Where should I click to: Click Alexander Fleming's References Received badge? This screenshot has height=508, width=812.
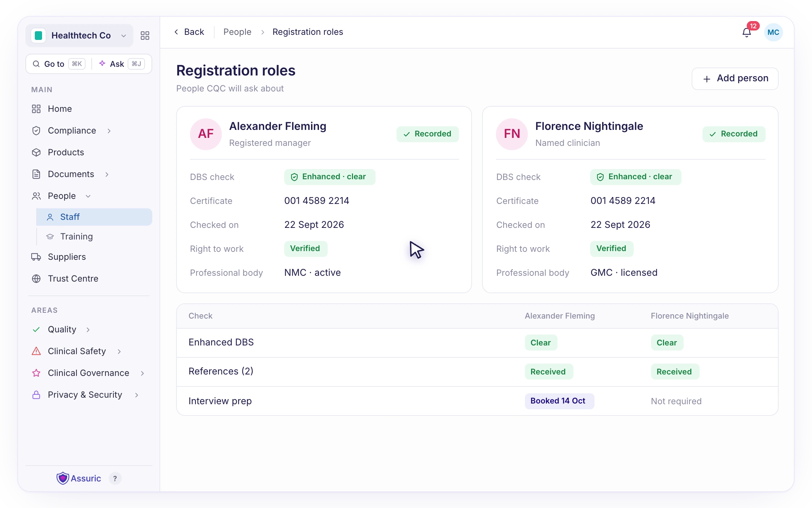coord(549,372)
